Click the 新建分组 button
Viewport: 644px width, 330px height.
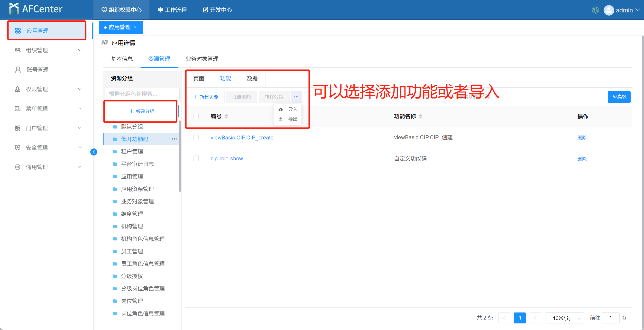(141, 111)
